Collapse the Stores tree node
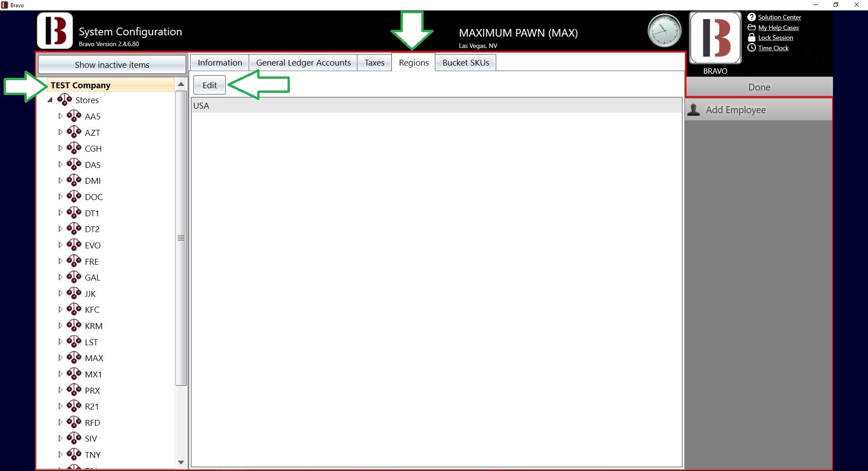This screenshot has width=868, height=471. tap(50, 100)
